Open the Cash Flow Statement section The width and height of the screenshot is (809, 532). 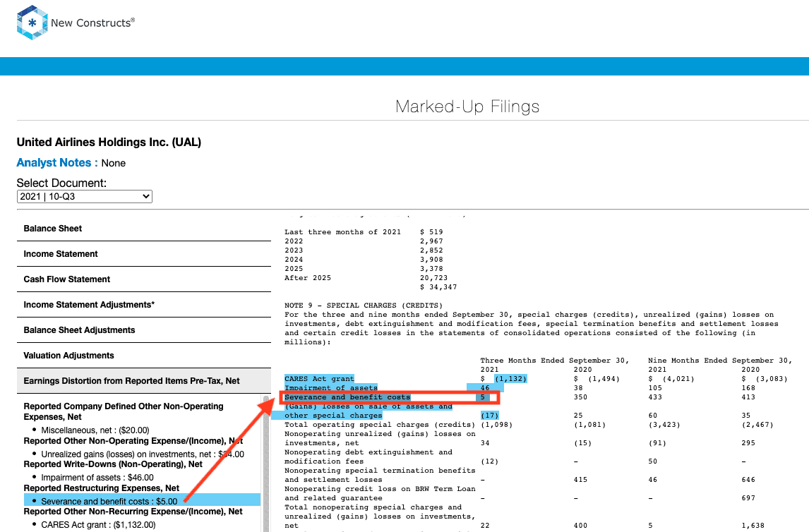point(144,279)
